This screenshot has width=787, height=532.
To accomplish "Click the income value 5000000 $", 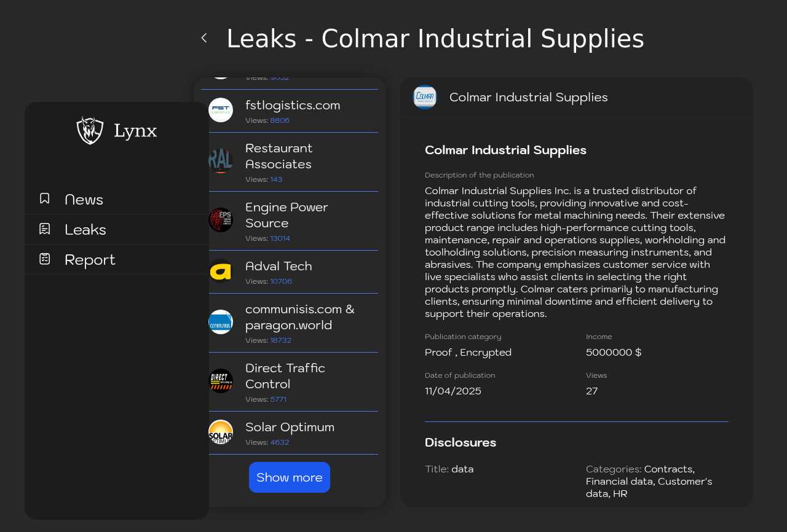I will pos(614,352).
